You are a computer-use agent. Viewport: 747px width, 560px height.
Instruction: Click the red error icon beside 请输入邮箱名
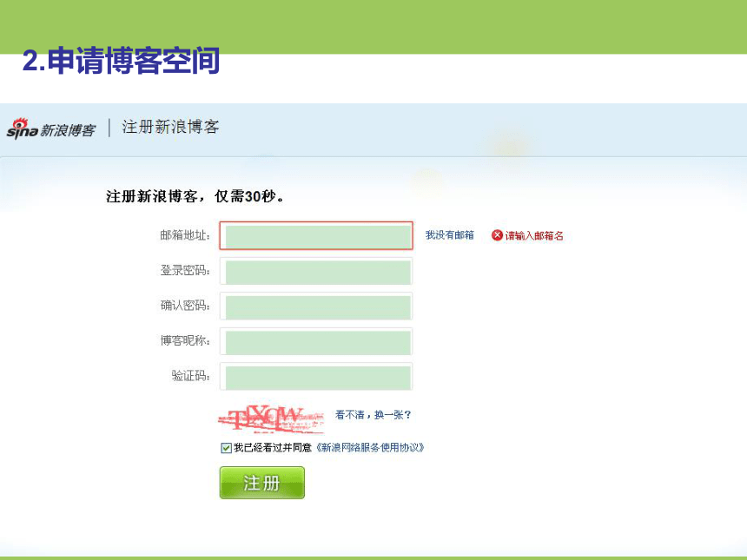point(497,235)
